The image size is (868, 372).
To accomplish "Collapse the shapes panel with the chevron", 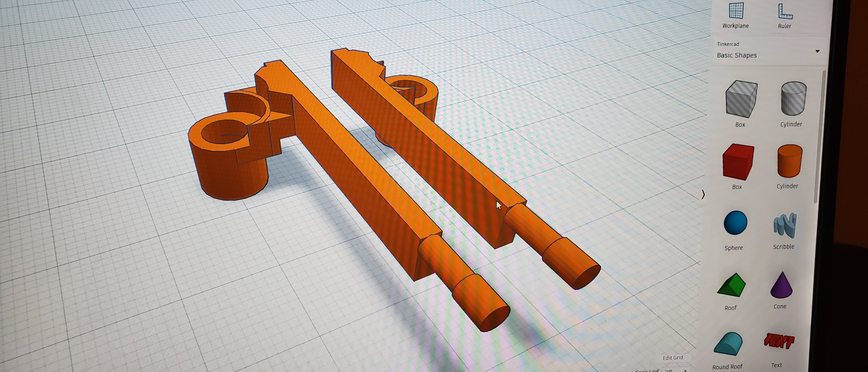I will (x=703, y=194).
